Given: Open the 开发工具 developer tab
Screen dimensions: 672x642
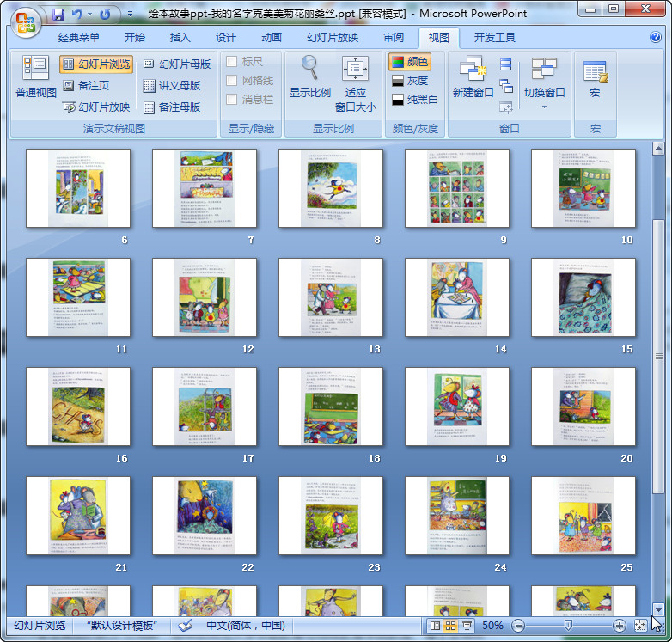Looking at the screenshot, I should click(x=495, y=38).
